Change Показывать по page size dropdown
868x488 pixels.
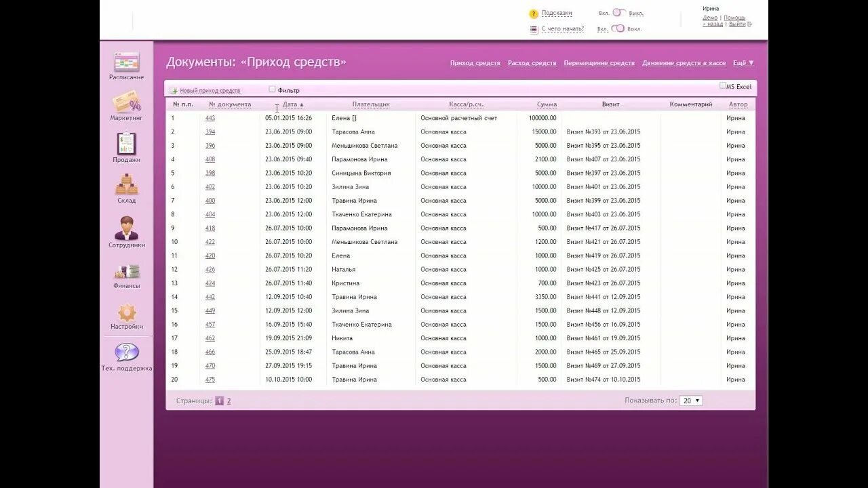tap(690, 400)
